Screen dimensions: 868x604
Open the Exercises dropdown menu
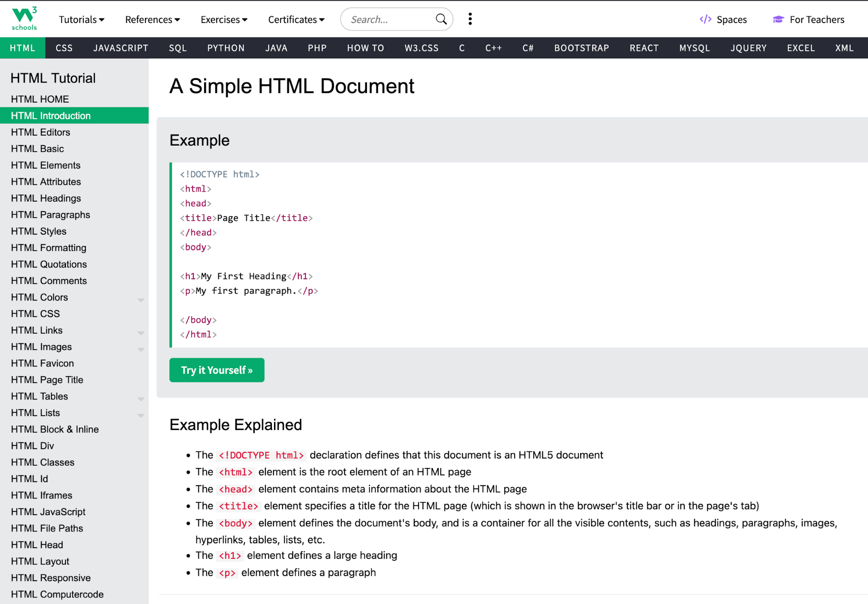coord(224,20)
